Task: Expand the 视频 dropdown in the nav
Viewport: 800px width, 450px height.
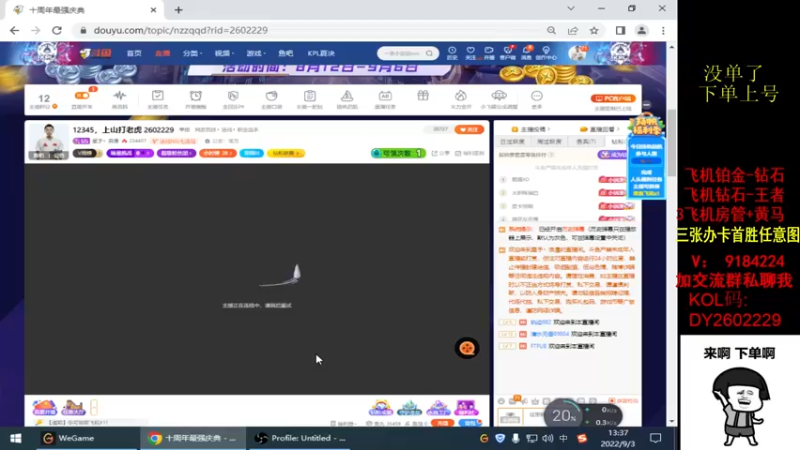Action: pyautogui.click(x=224, y=53)
